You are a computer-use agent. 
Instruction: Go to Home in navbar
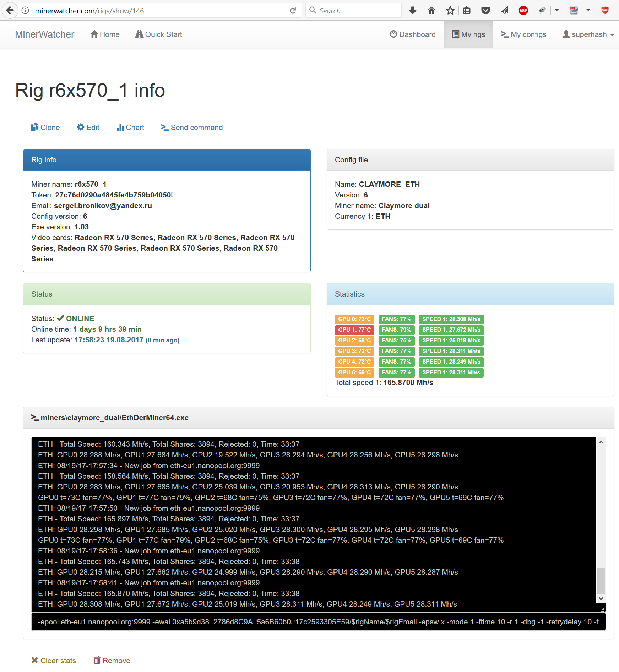click(105, 34)
